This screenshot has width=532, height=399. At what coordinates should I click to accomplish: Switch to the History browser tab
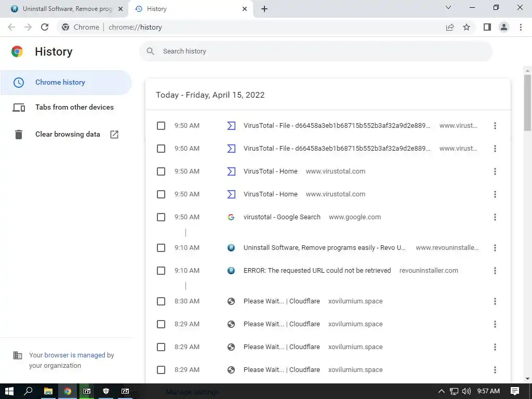(x=191, y=9)
